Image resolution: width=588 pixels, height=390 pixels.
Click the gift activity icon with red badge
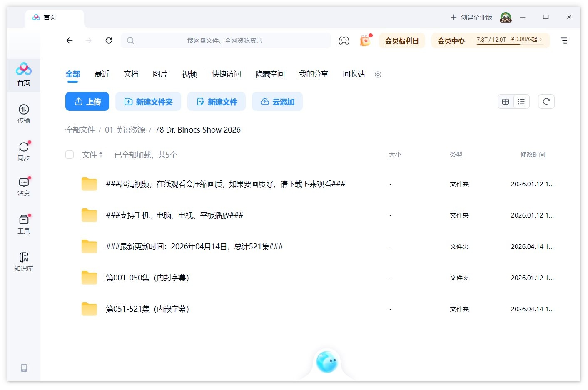(364, 40)
